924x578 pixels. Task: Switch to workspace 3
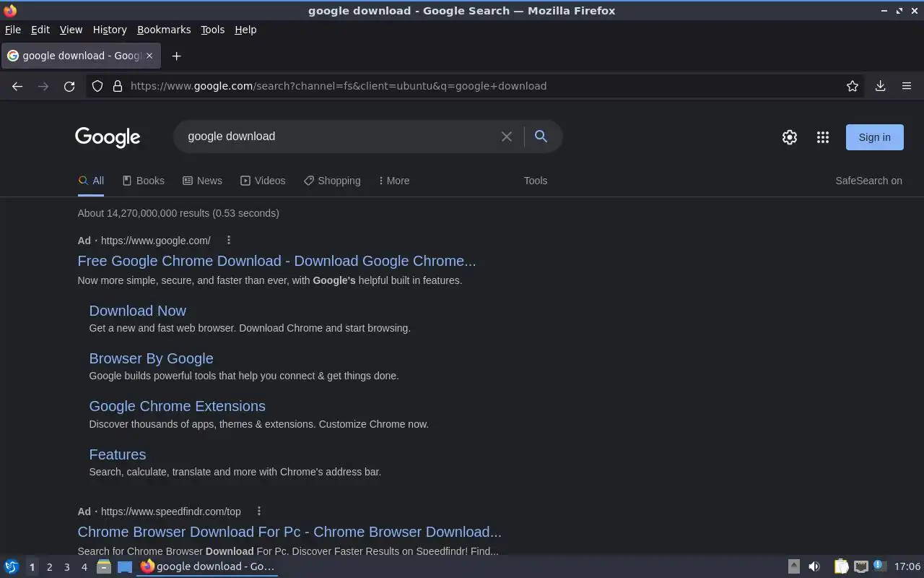click(x=66, y=567)
